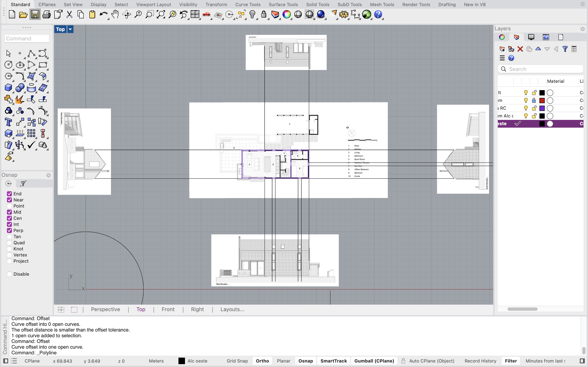
Task: Select the Text tool in the sidebar
Action: tap(9, 122)
